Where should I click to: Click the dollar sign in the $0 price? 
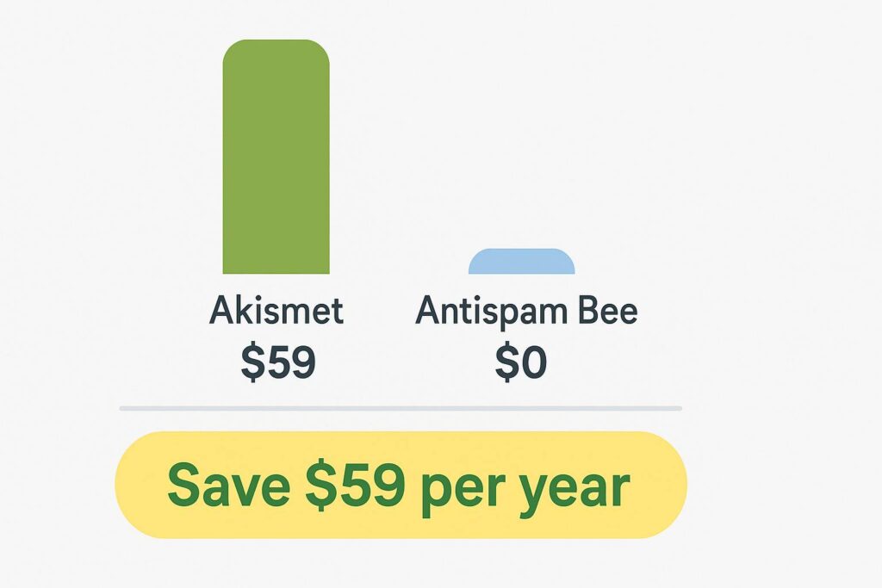tap(506, 362)
